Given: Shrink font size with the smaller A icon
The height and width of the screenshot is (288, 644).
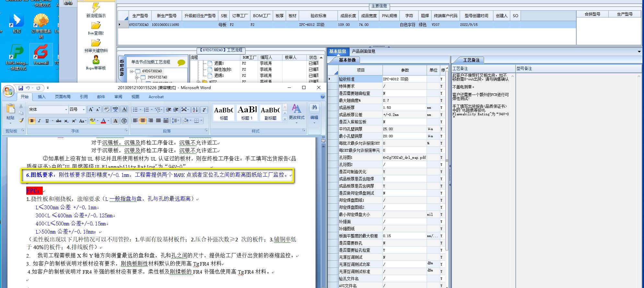Looking at the screenshot, I should pyautogui.click(x=98, y=109).
